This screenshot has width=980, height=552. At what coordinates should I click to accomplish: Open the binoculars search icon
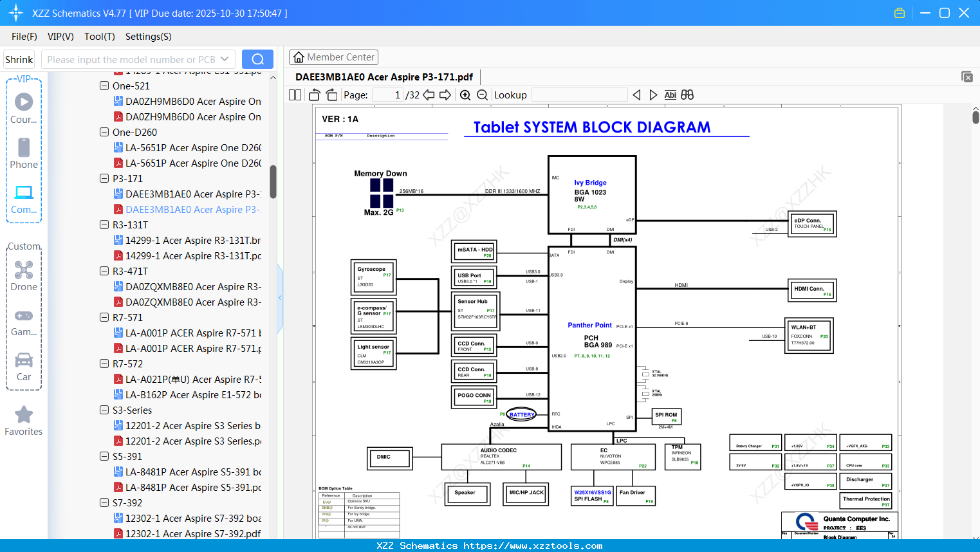pyautogui.click(x=687, y=95)
